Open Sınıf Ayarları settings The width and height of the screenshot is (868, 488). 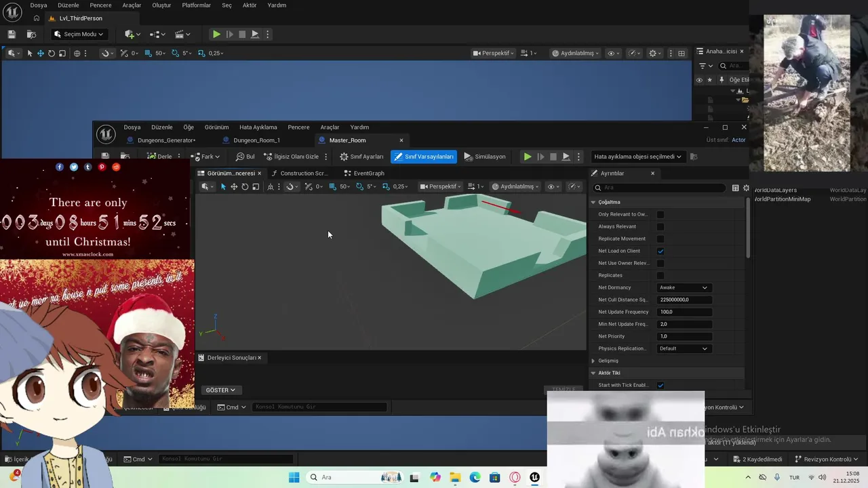click(361, 157)
